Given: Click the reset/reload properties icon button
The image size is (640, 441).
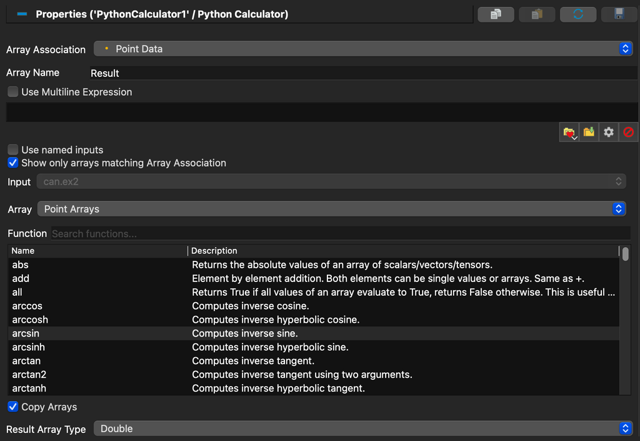Looking at the screenshot, I should point(578,14).
